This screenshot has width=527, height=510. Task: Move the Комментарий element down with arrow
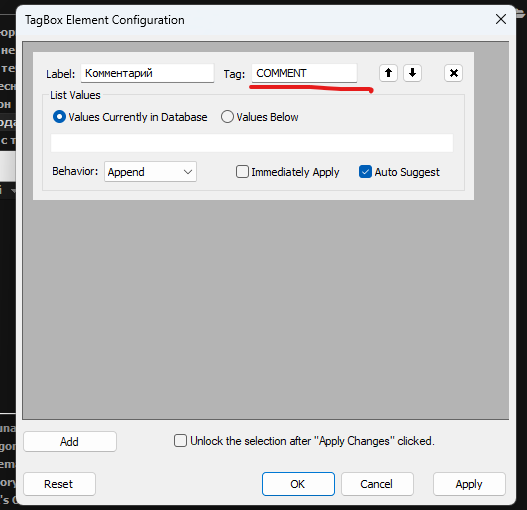(412, 73)
